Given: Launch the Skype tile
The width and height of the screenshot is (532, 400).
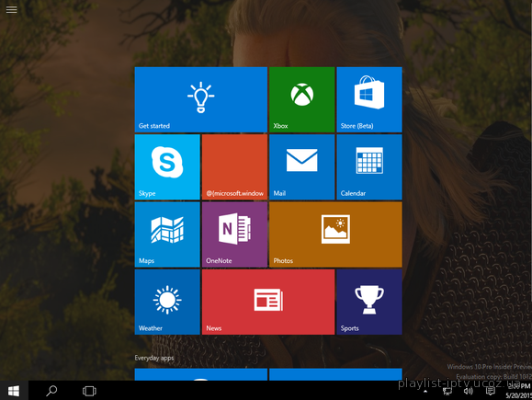Looking at the screenshot, I should click(x=167, y=166).
